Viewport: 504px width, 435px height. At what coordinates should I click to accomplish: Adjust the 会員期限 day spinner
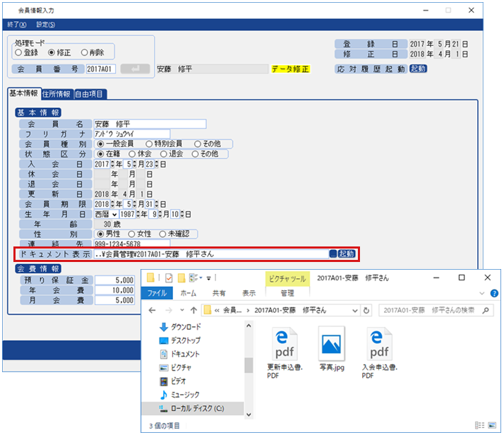pos(157,204)
